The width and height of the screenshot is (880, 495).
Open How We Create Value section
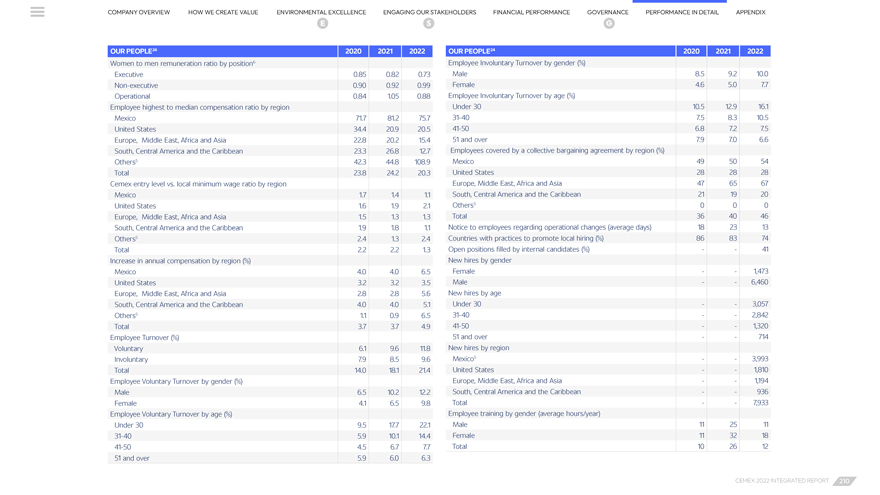coord(223,12)
